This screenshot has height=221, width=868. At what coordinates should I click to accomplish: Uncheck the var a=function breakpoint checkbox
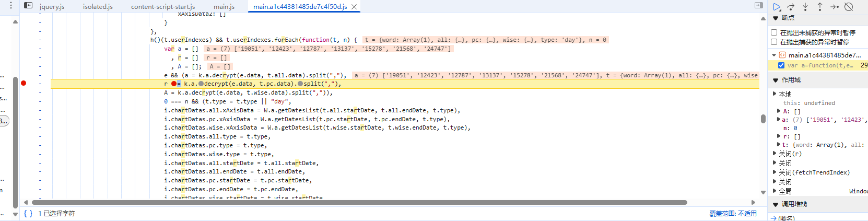(x=781, y=65)
